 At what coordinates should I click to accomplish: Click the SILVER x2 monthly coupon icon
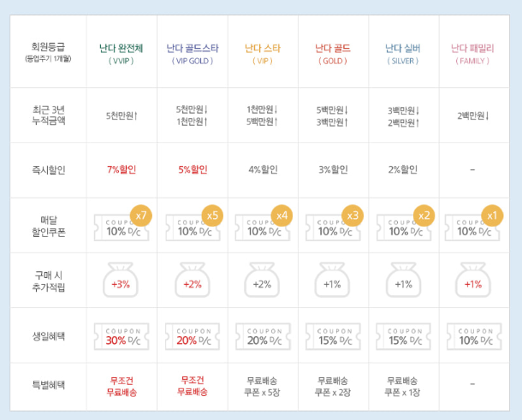click(406, 223)
